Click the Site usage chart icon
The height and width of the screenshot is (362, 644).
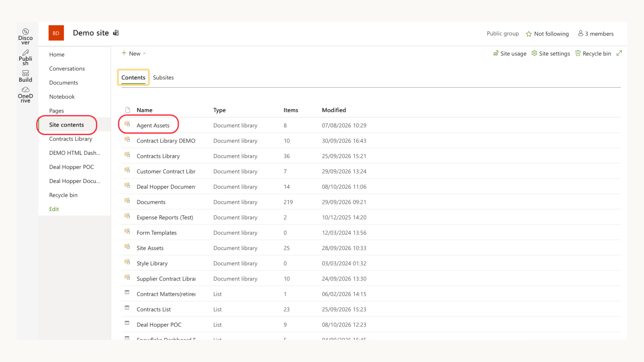(496, 53)
